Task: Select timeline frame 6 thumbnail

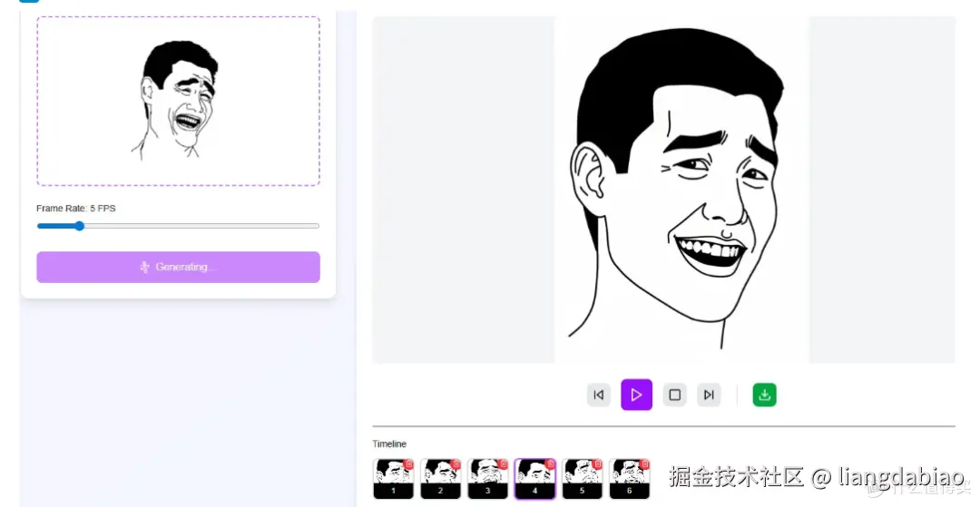Action: click(x=630, y=479)
